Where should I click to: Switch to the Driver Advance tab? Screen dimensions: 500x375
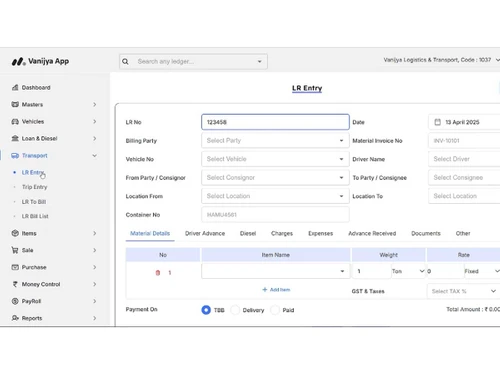tap(205, 233)
